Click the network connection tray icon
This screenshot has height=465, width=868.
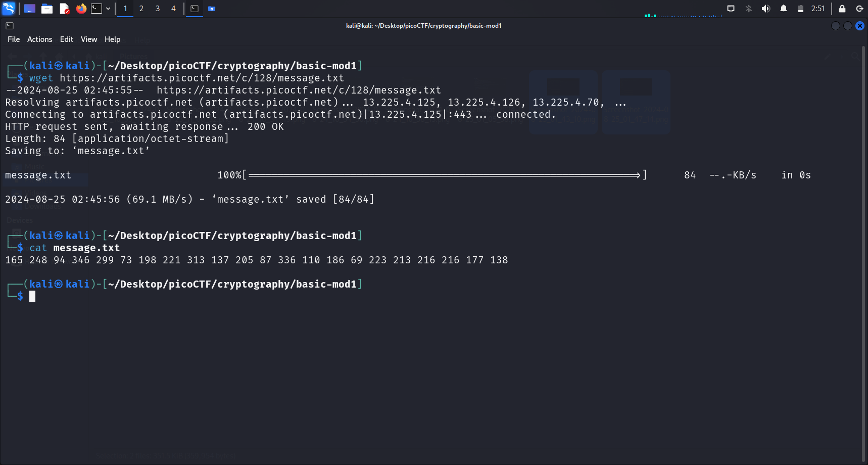click(731, 9)
